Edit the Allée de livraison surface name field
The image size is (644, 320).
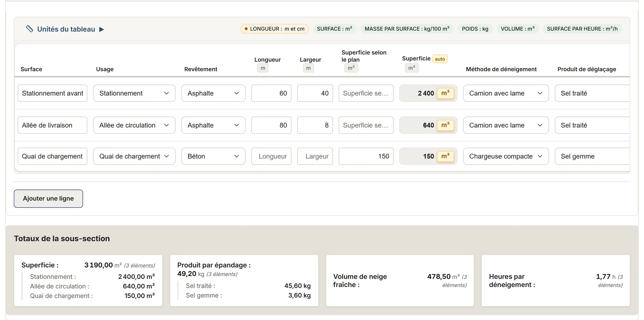[52, 125]
